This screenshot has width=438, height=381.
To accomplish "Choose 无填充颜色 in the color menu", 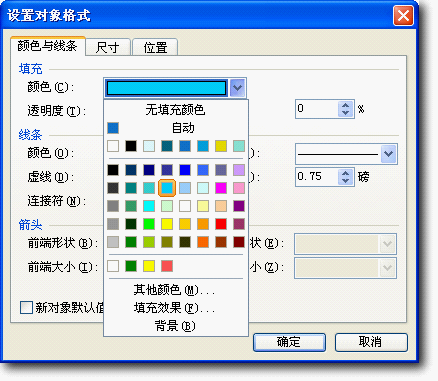I will pos(176,110).
